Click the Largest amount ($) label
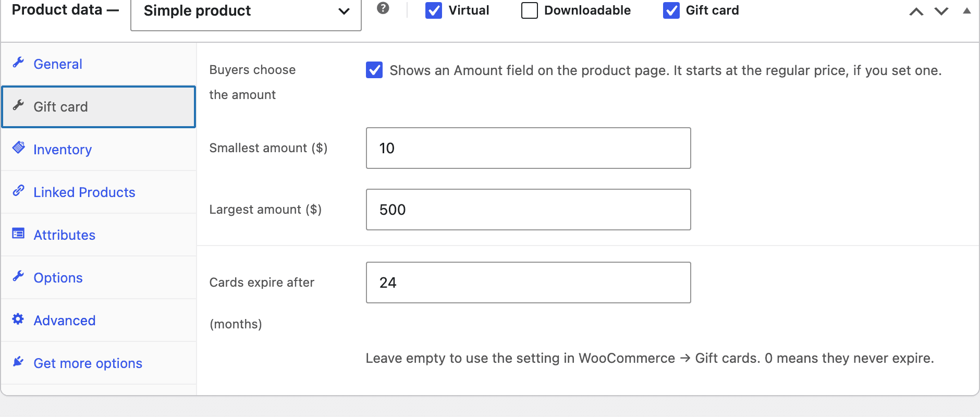This screenshot has width=980, height=417. pyautogui.click(x=265, y=210)
